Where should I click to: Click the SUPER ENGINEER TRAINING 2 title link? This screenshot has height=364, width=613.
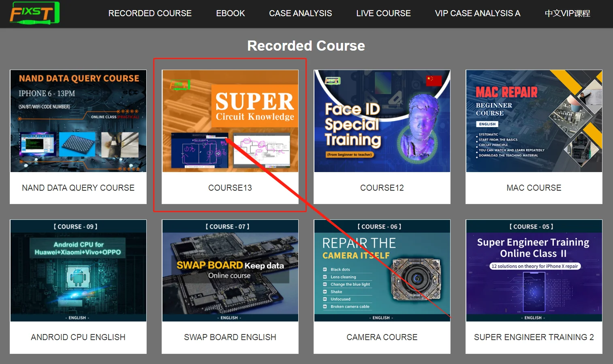(534, 337)
